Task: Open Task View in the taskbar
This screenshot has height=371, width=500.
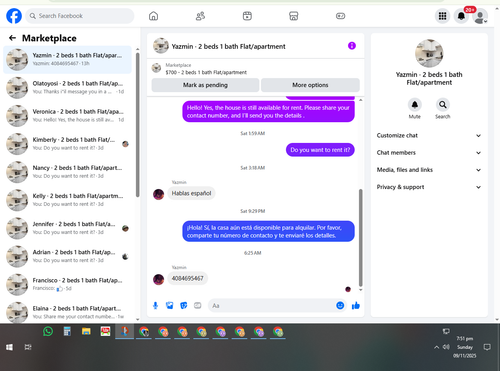Action: [28, 347]
